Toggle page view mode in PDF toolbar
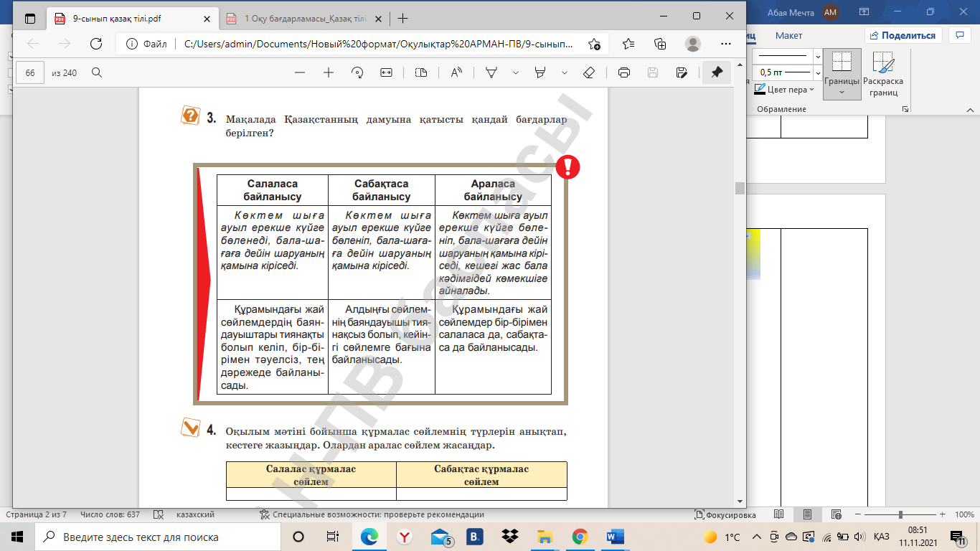 click(x=421, y=72)
